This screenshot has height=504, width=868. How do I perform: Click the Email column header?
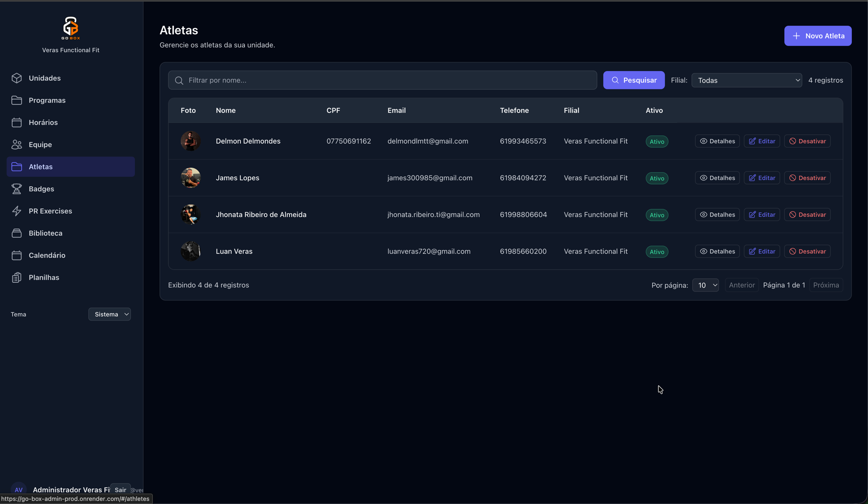tap(397, 110)
